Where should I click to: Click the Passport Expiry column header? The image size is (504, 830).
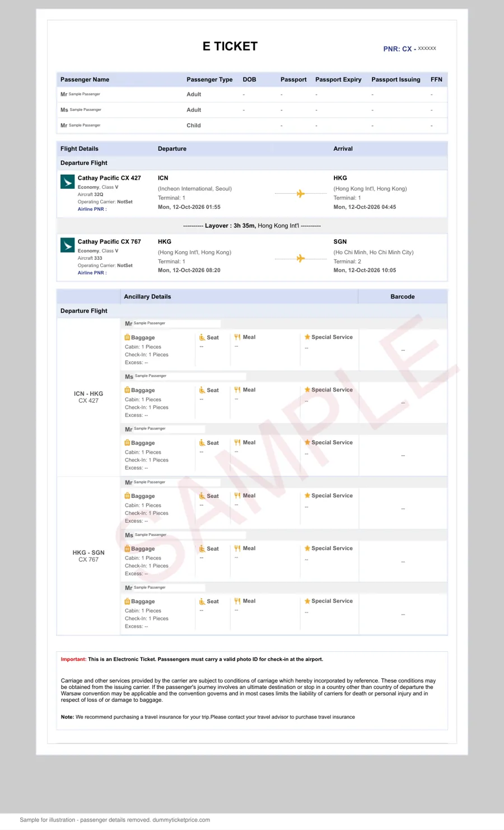338,80
